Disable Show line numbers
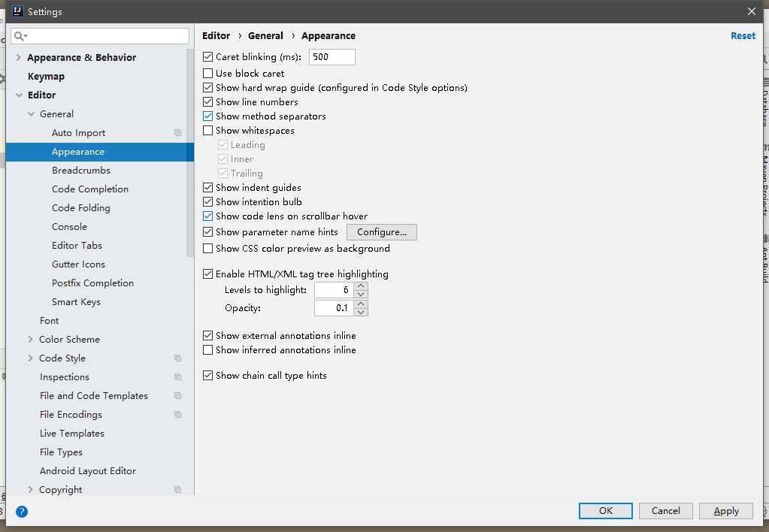The image size is (769, 532). (208, 102)
